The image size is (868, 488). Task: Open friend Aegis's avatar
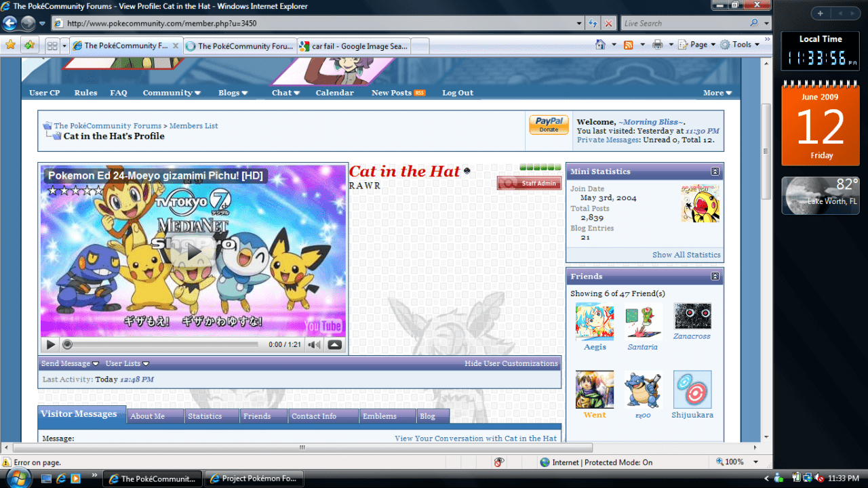[595, 321]
